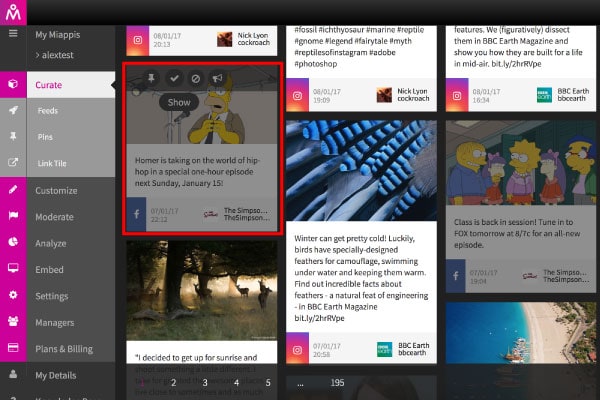Click Class is back in session caption
The image size is (600, 400).
(517, 233)
